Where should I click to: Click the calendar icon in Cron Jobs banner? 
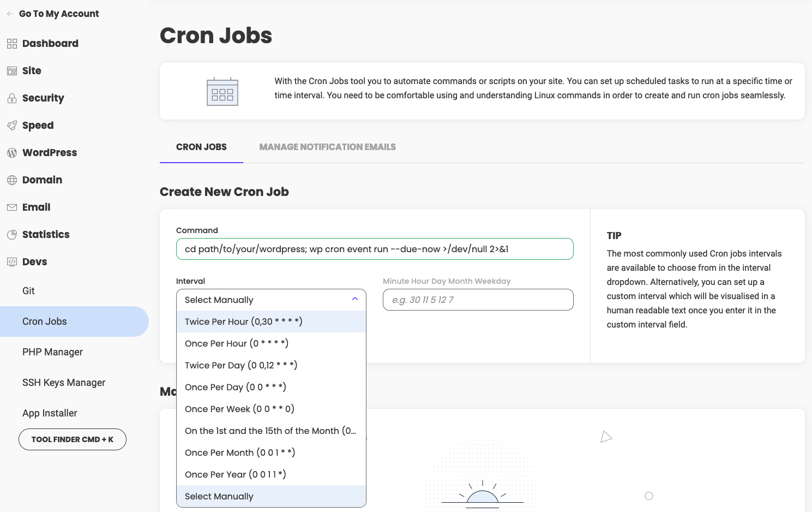click(222, 91)
